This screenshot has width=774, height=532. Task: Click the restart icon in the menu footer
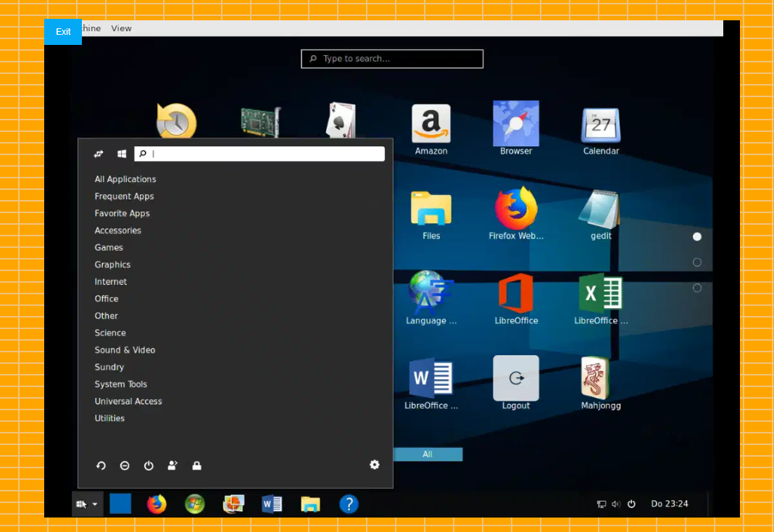(x=101, y=465)
